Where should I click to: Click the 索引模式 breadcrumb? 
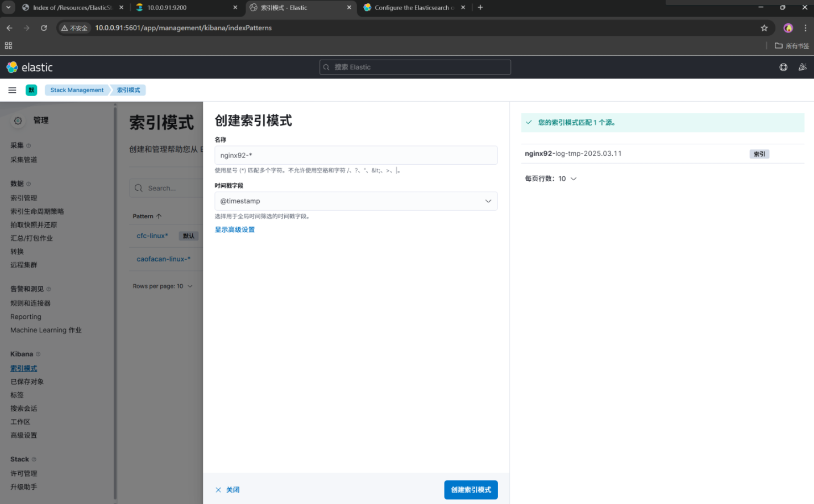(x=128, y=90)
